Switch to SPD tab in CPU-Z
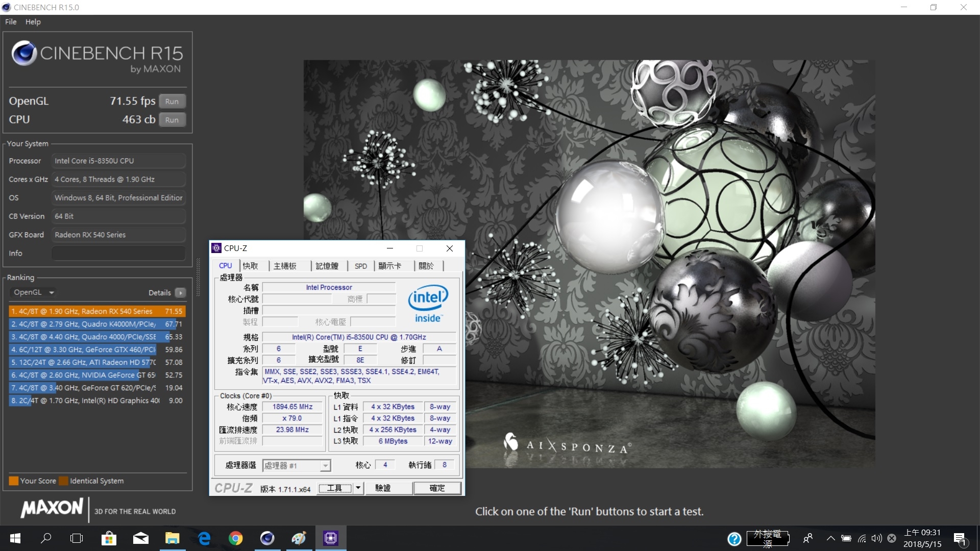 [361, 266]
